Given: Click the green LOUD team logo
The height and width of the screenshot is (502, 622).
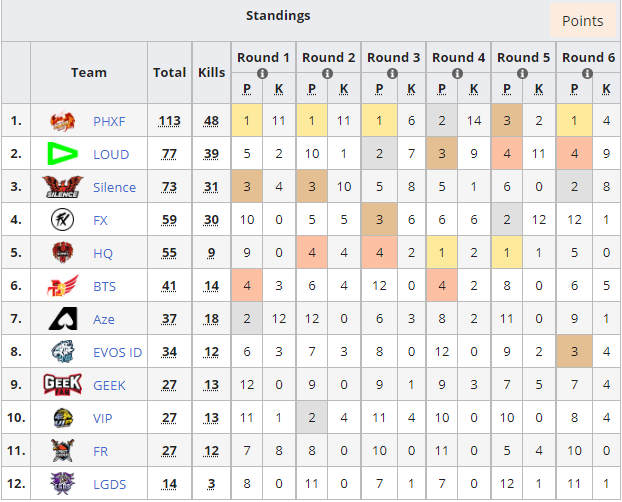Looking at the screenshot, I should coord(62,154).
